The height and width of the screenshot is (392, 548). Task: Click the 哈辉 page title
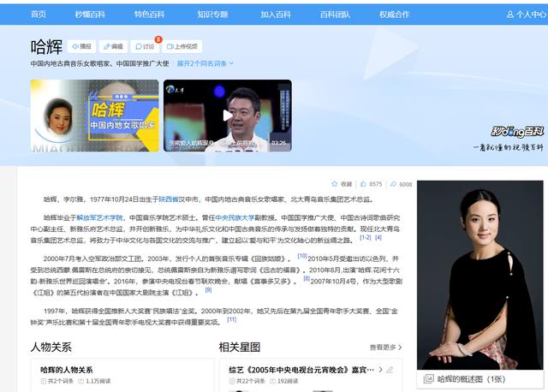46,47
